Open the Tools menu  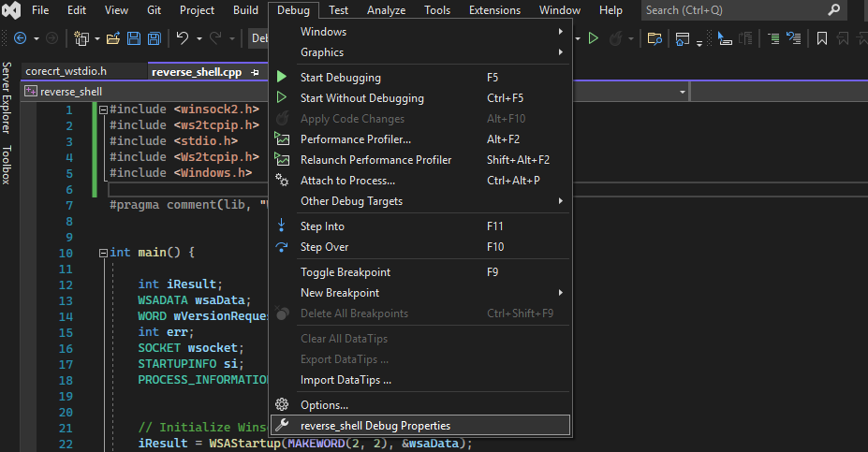(436, 10)
